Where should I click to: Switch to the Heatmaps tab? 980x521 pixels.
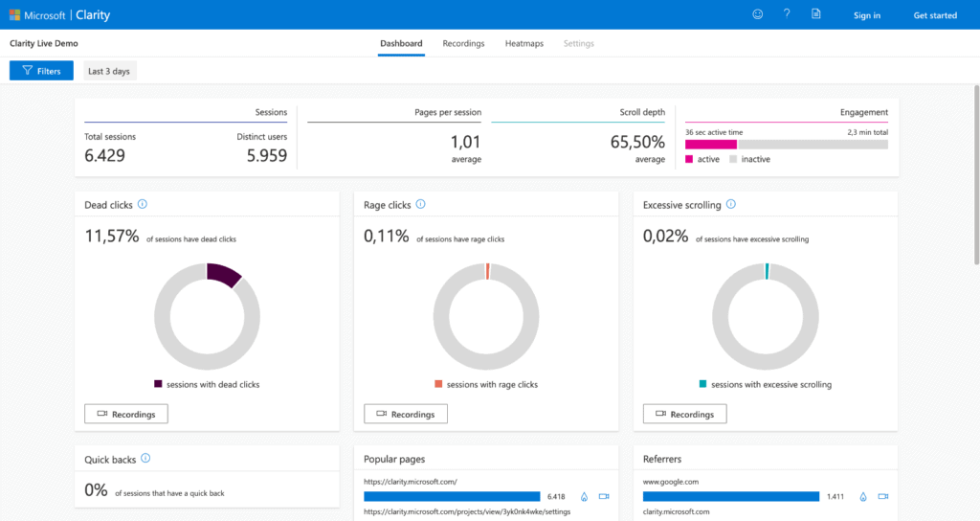(x=524, y=43)
